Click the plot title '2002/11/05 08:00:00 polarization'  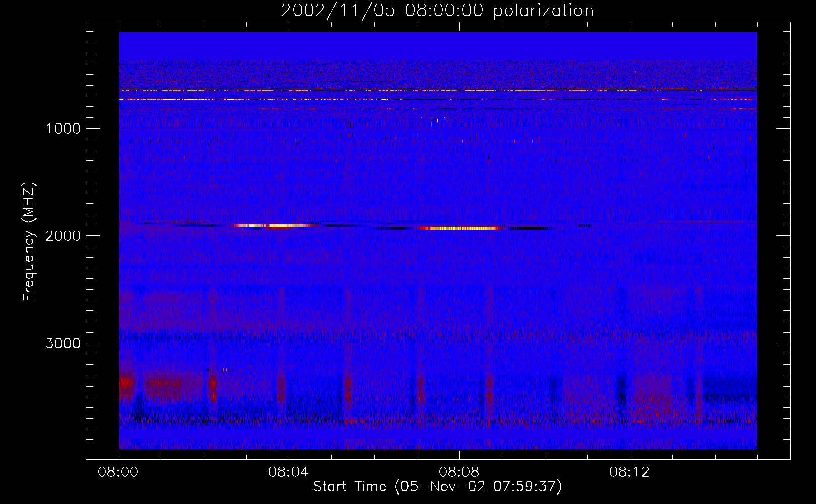[x=437, y=11]
